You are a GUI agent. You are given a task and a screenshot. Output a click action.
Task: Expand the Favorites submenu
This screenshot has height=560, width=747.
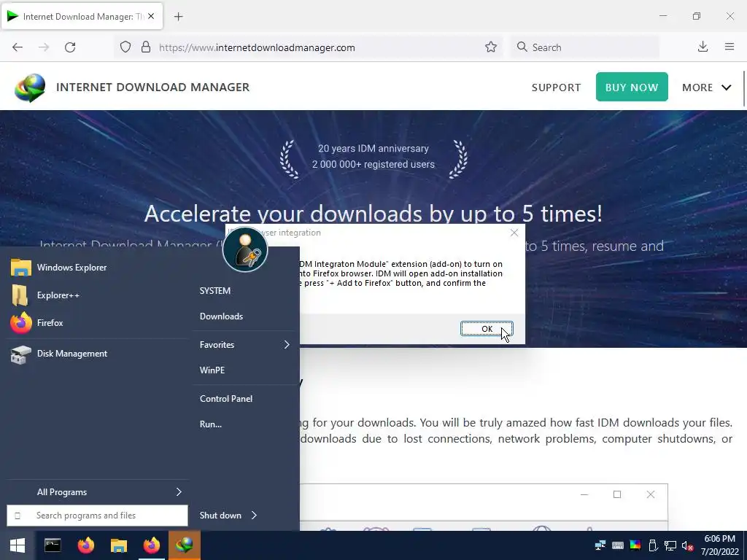(x=244, y=345)
